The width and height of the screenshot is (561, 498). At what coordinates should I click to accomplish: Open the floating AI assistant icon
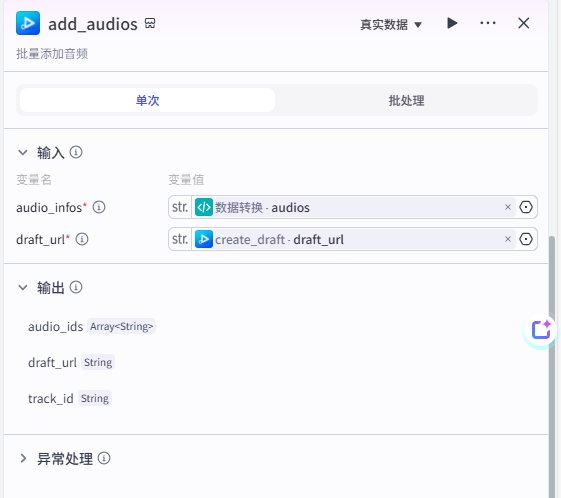541,329
